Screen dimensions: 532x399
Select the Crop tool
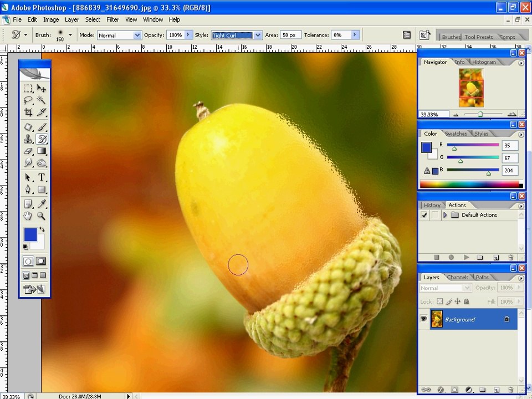pyautogui.click(x=28, y=112)
